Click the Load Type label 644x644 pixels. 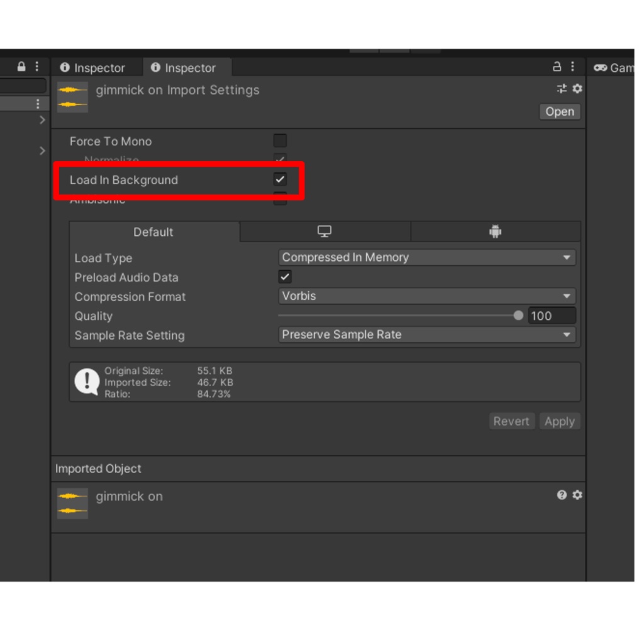(104, 258)
